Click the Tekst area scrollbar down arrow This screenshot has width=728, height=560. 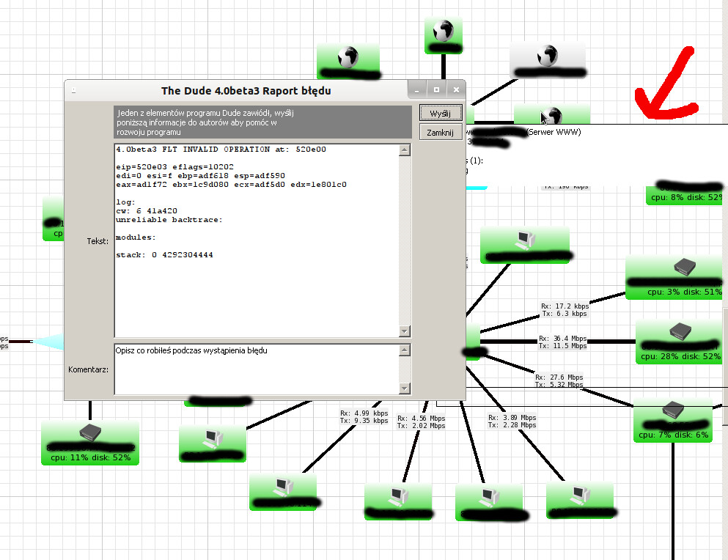[x=405, y=331]
